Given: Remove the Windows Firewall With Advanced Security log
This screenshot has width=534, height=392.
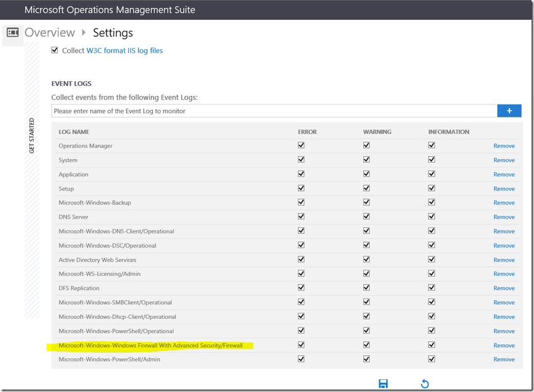Looking at the screenshot, I should pyautogui.click(x=504, y=345).
